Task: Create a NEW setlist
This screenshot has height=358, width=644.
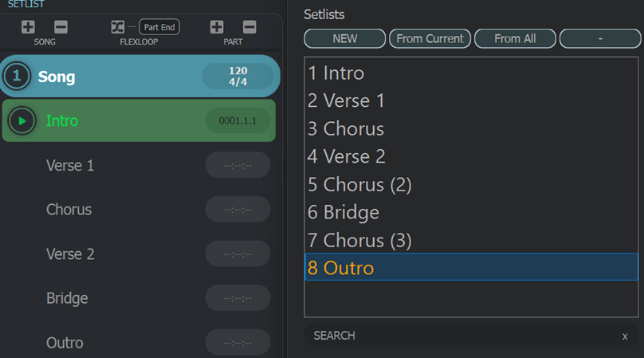Action: [344, 38]
